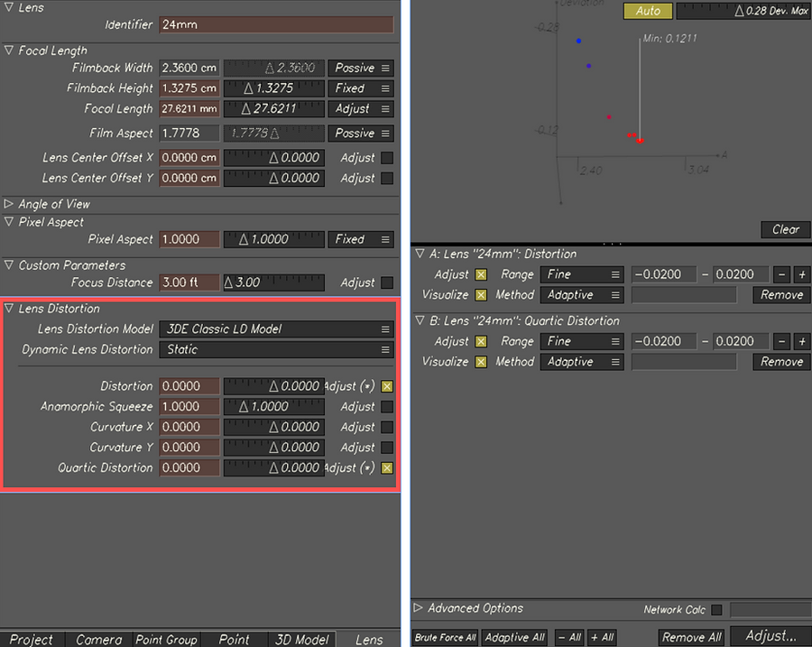Open Lens Distortion Model dropdown
Image resolution: width=812 pixels, height=647 pixels.
tap(277, 329)
